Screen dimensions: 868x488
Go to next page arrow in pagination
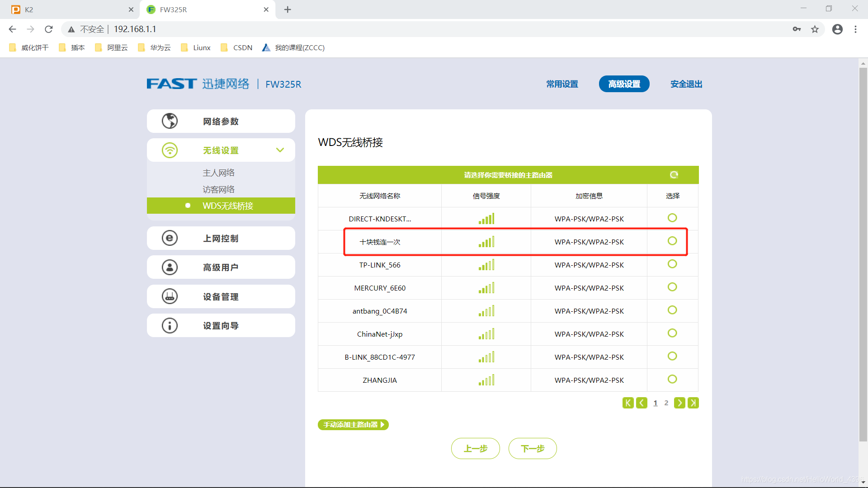[679, 403]
